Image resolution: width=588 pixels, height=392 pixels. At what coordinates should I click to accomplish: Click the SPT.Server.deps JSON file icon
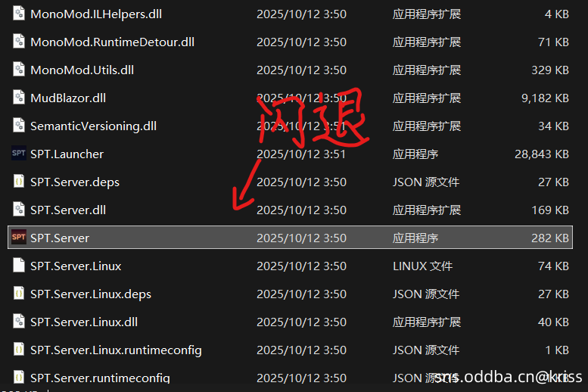pyautogui.click(x=19, y=182)
